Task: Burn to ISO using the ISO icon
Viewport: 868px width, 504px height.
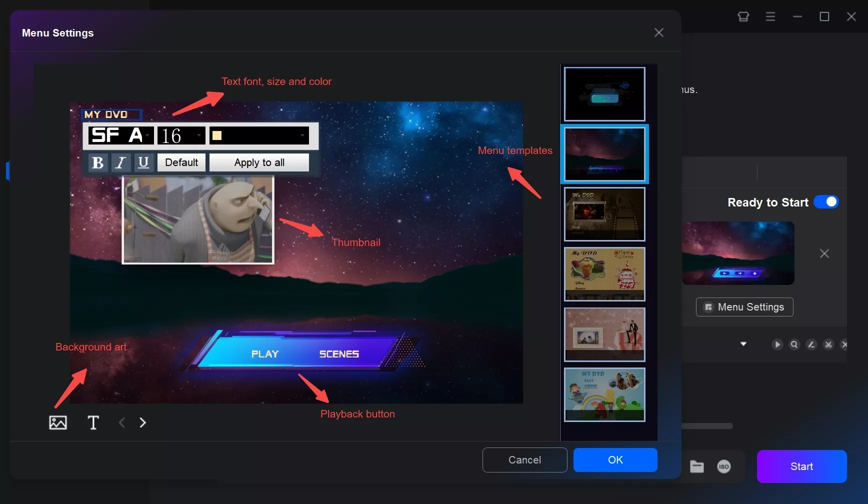Action: (x=723, y=466)
